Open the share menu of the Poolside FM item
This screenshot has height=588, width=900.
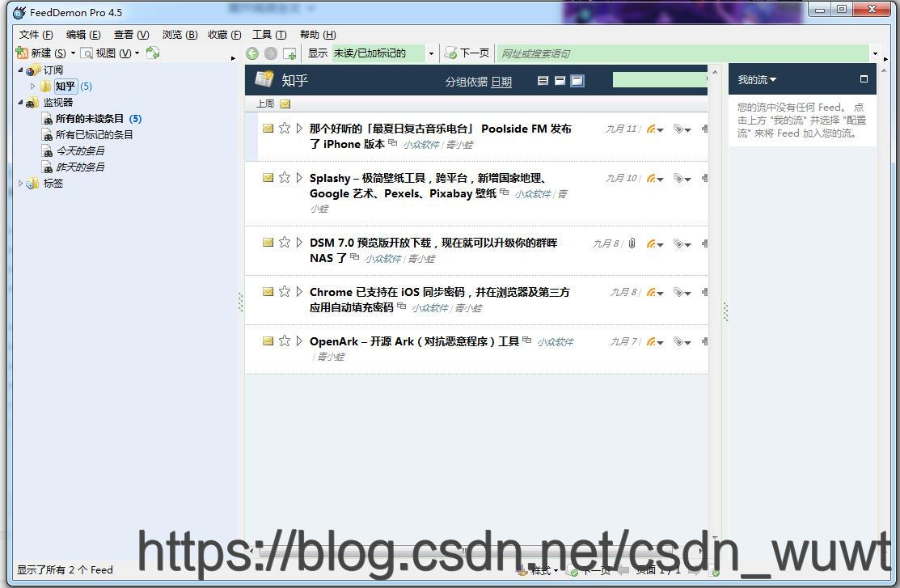click(x=654, y=129)
